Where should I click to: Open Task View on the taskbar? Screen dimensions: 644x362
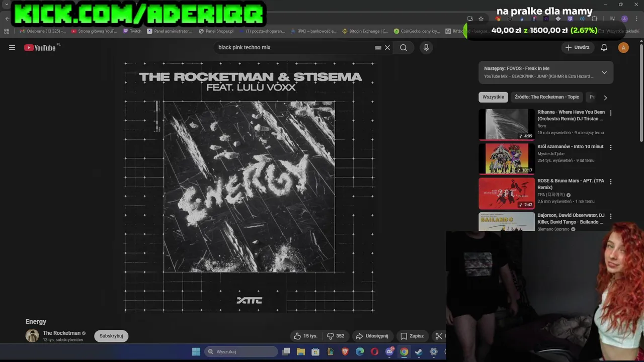click(286, 351)
